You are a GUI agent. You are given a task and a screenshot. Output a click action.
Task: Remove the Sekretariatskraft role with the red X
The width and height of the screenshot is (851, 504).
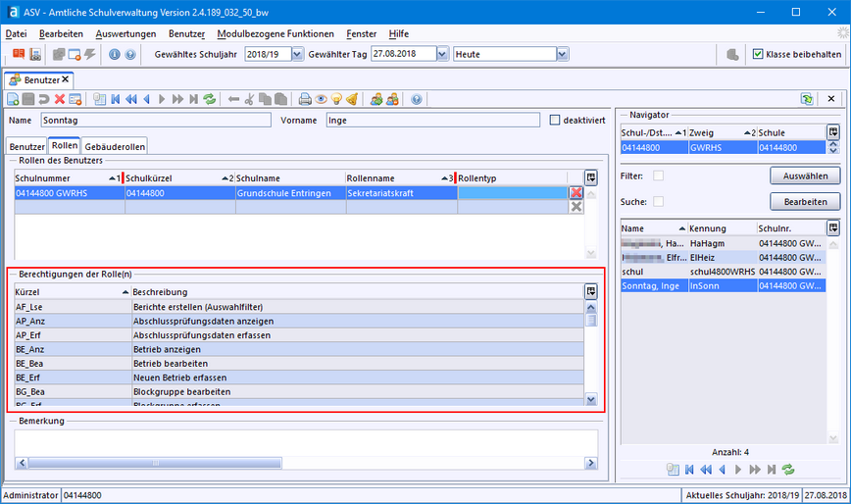[x=576, y=193]
